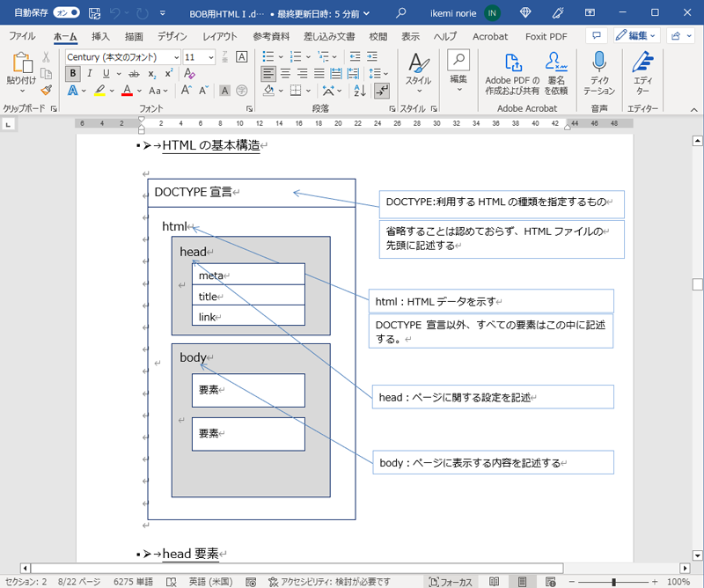Apply yellow text highlight color
Viewport: 704px width, 588px height.
point(99,91)
